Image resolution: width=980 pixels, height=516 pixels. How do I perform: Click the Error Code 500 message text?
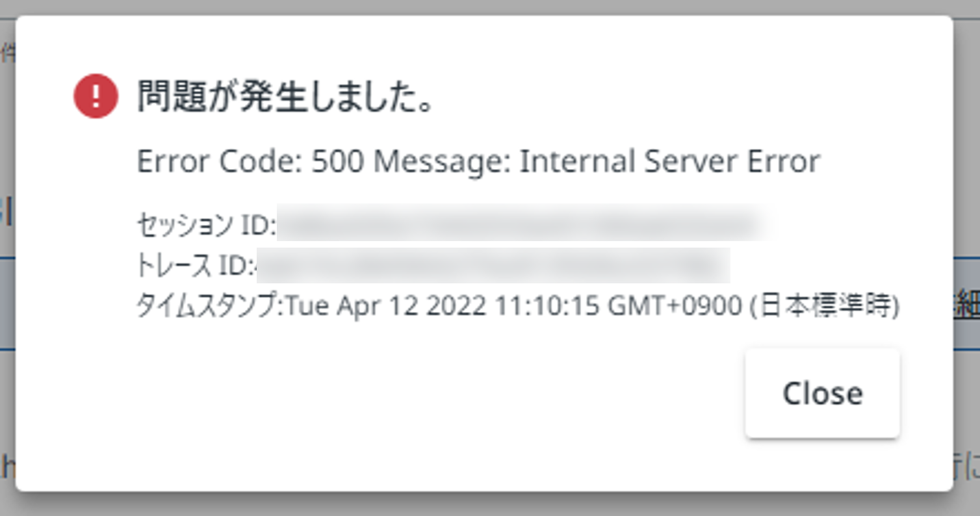478,161
